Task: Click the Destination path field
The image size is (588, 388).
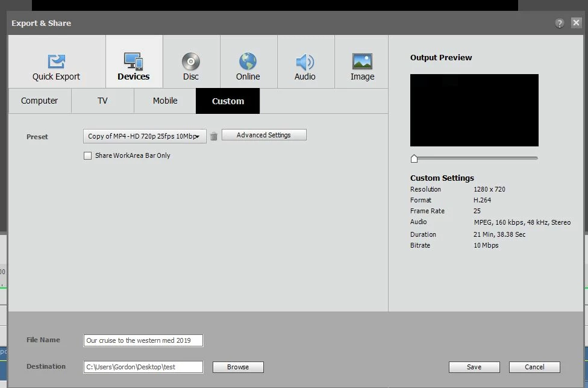Action: (143, 367)
